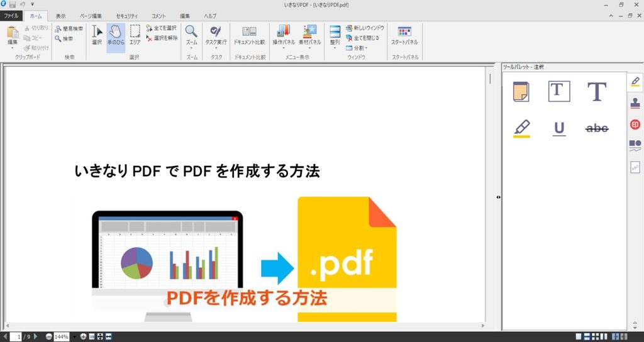Open quick access toolbar customize arrow
The image size is (644, 342).
tap(33, 4)
